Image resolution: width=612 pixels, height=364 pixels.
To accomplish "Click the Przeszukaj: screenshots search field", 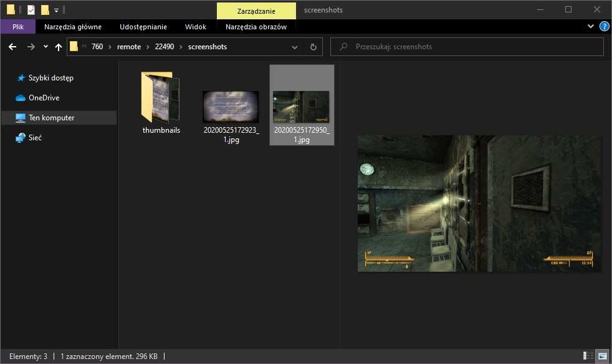I will [467, 47].
